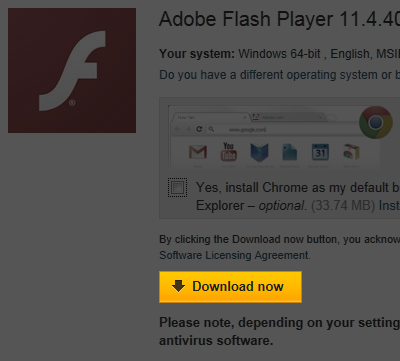Click the Google Play Books icon
This screenshot has width=400, height=361.
coord(259,152)
